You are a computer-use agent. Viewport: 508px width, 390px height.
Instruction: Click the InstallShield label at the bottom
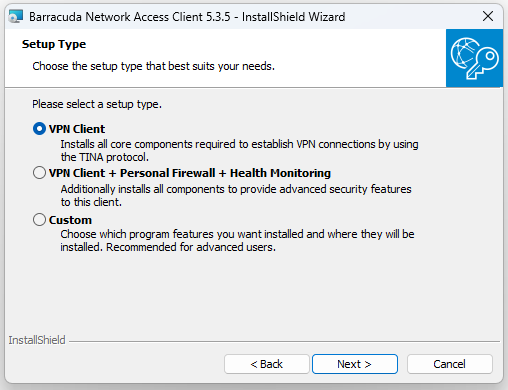pos(37,340)
